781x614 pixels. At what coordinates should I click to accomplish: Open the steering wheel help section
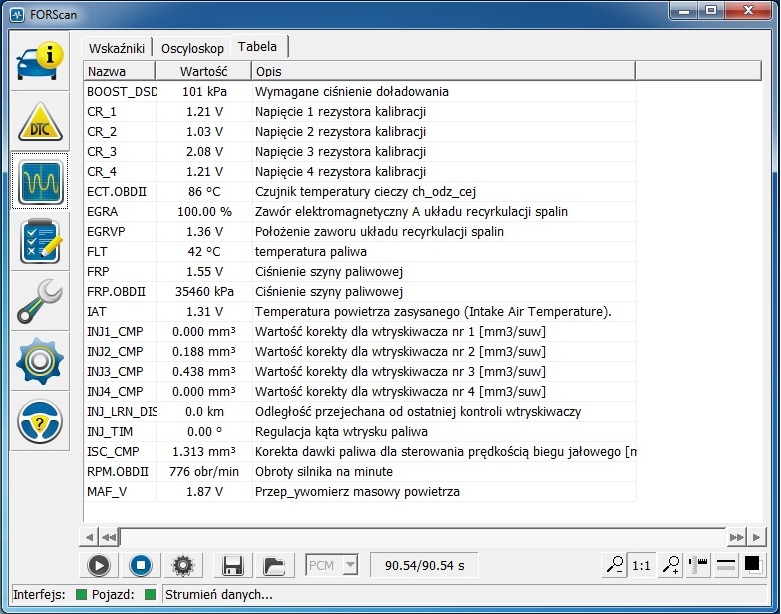click(x=42, y=422)
